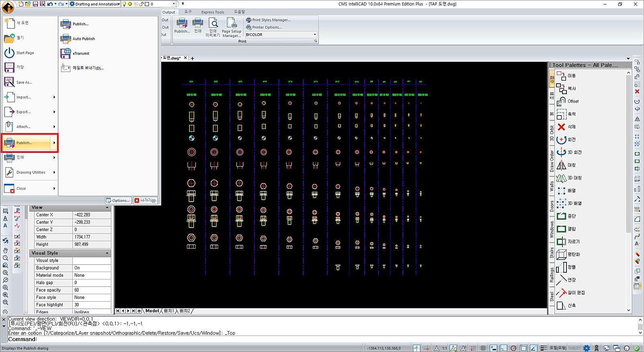Open the layer 0 dropdown
Image resolution: width=644 pixels, height=352 pixels.
click(174, 4)
